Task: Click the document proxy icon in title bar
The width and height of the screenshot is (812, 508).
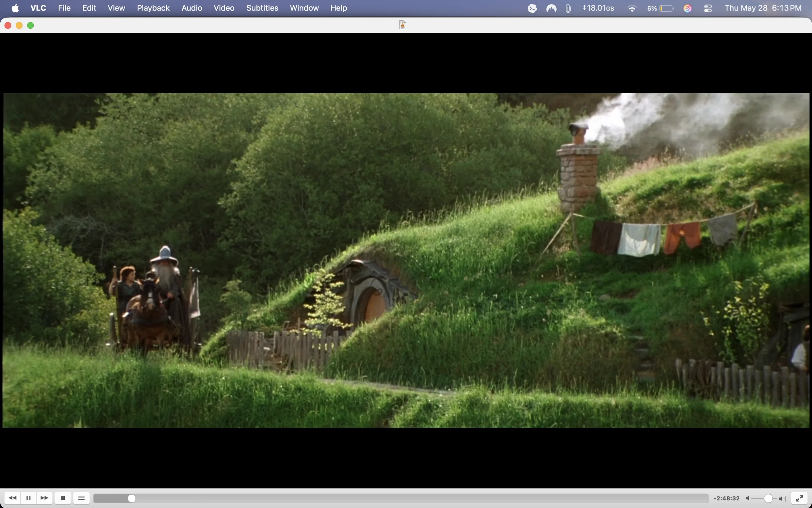Action: click(403, 25)
